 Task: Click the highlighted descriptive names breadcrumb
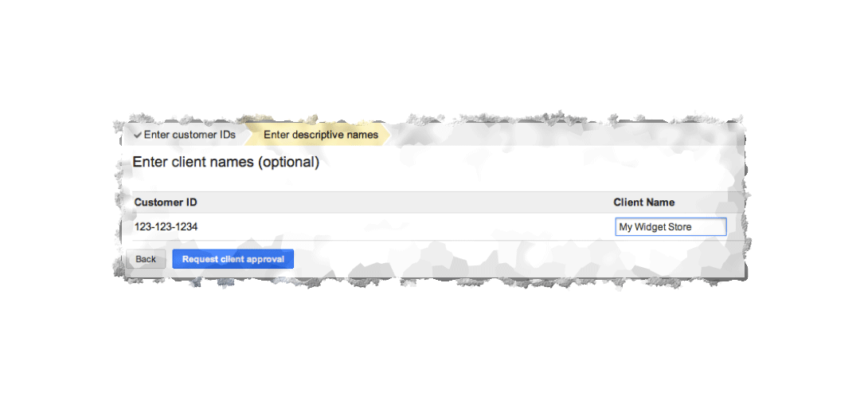tap(321, 135)
